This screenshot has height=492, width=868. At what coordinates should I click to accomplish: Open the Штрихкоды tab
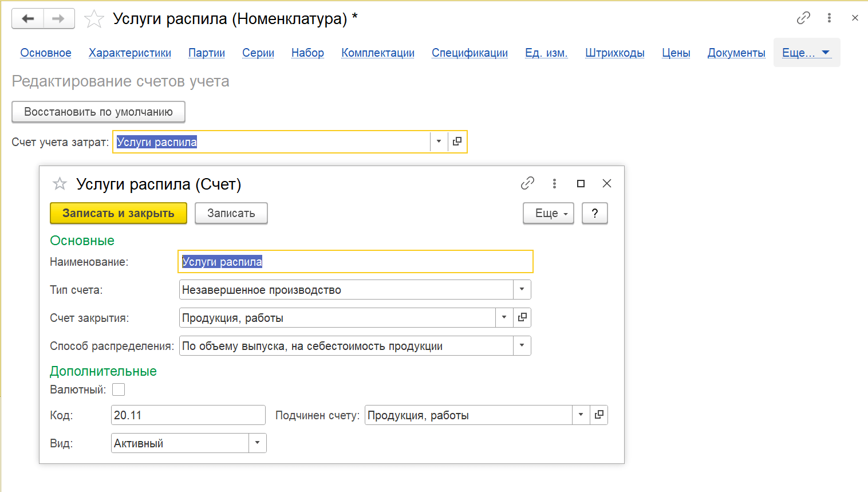pos(614,53)
